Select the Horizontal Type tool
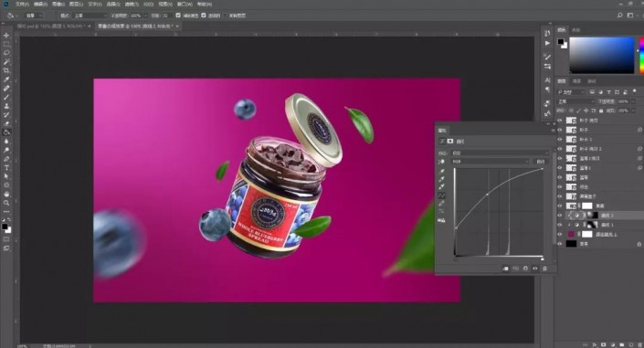The image size is (644, 348). (6, 168)
